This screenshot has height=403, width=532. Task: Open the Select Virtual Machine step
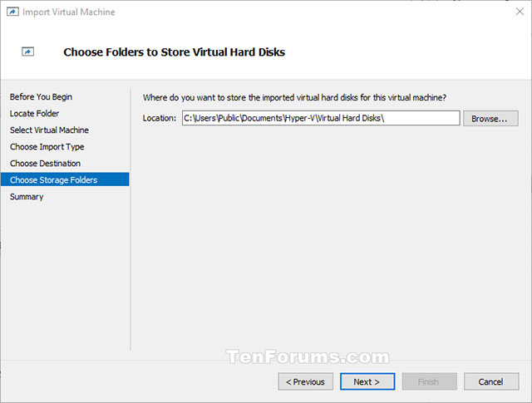[49, 130]
